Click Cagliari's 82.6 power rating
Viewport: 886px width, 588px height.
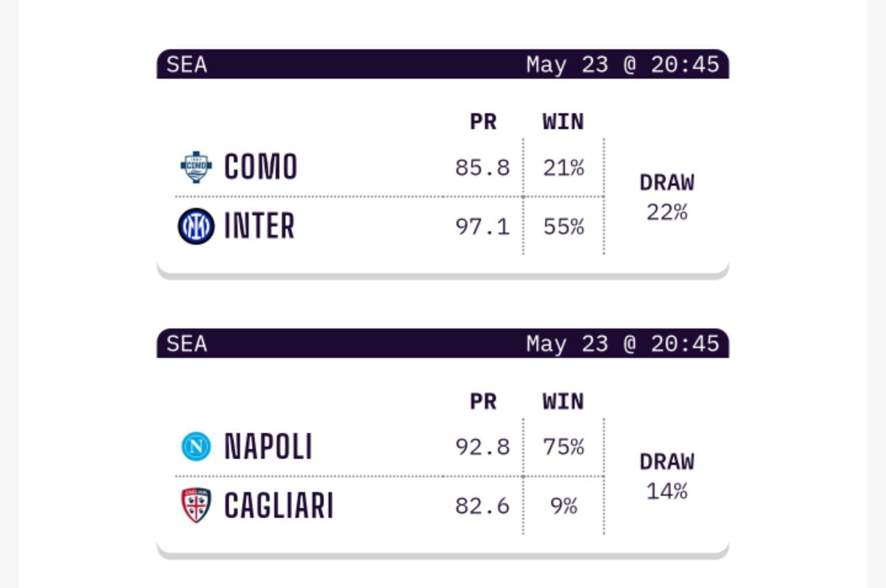482,506
